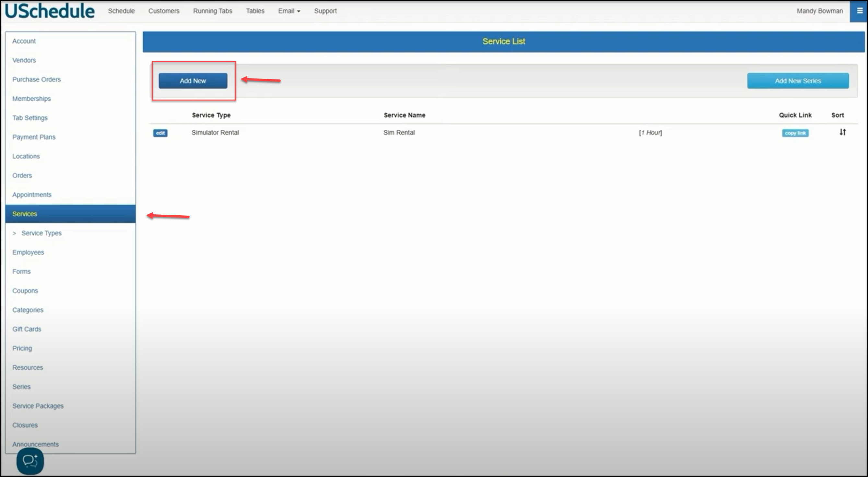Expand the Service Types submenu
The image size is (868, 477).
click(41, 233)
